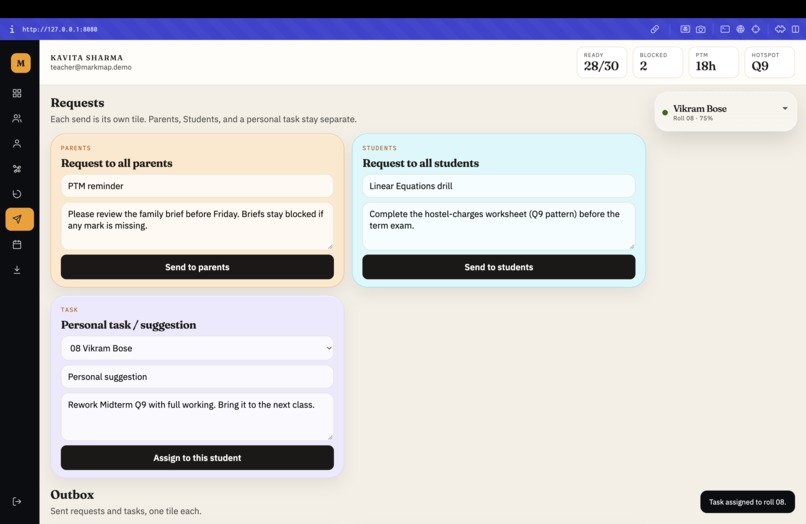Click the PTM 18h stat tile
Screen dimensions: 806x524
click(x=713, y=62)
